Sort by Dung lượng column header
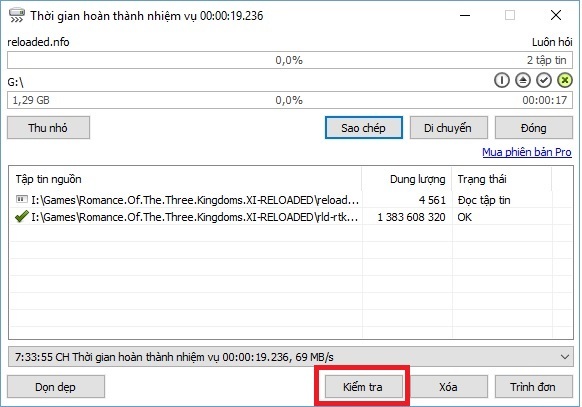 407,179
